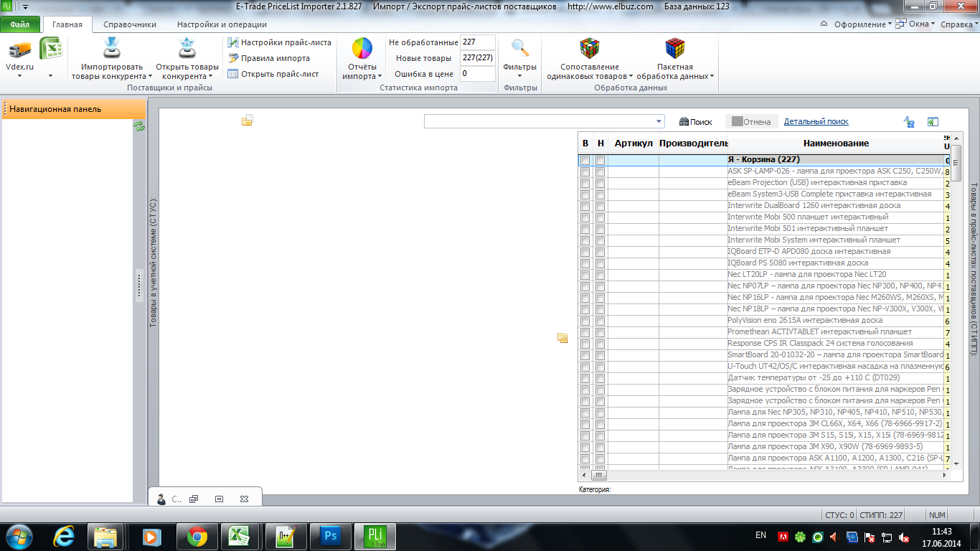Click the folder icon left of the product table

coord(563,337)
